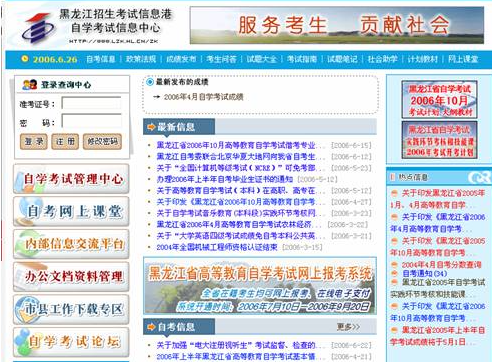Click the arrow icon on the 最新信息 header
492x362 pixels.
tap(151, 127)
